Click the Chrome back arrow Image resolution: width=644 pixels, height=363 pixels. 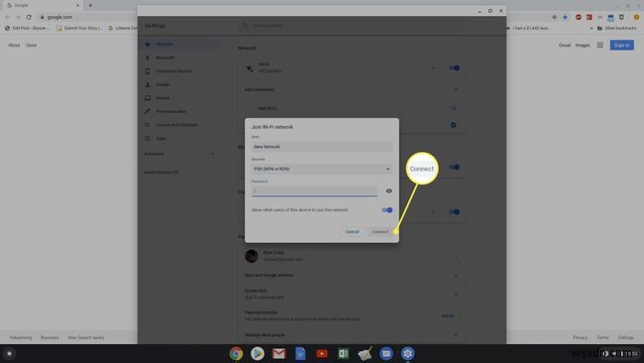7,17
